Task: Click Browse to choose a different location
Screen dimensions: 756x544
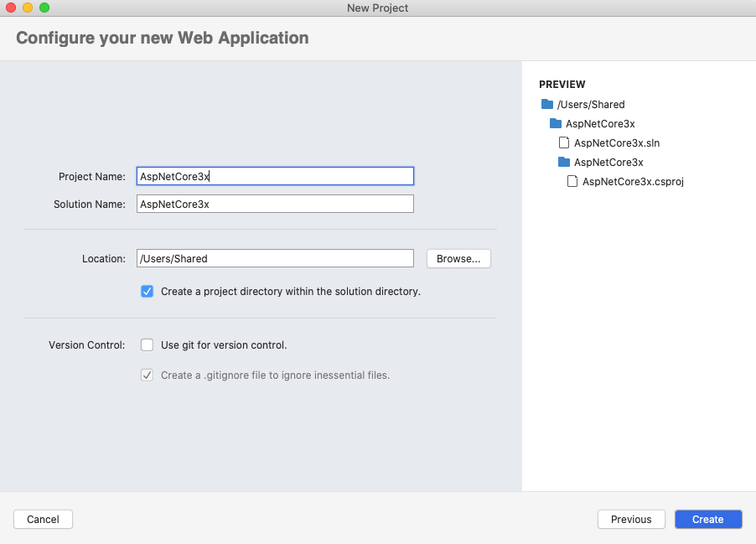Action: [458, 258]
